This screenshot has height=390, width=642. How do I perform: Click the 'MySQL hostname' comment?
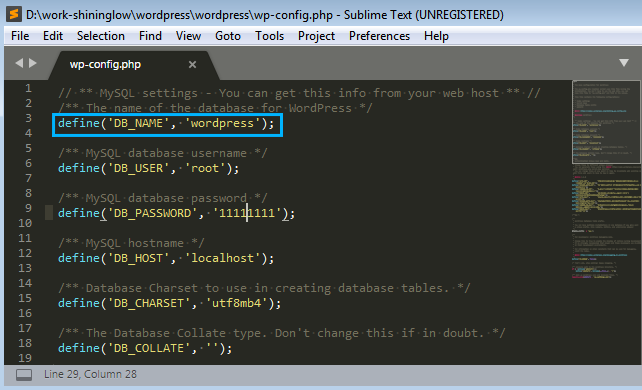point(131,243)
